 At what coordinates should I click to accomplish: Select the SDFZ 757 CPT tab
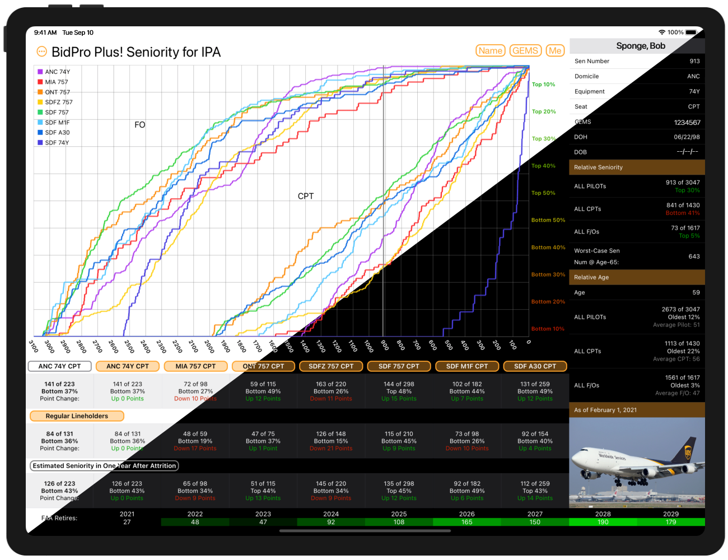pos(331,366)
